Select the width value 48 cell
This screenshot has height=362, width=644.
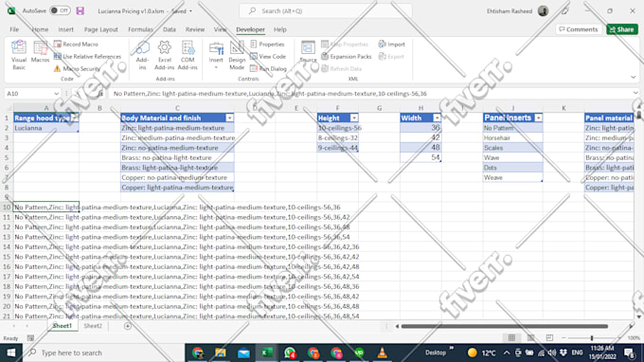point(420,148)
